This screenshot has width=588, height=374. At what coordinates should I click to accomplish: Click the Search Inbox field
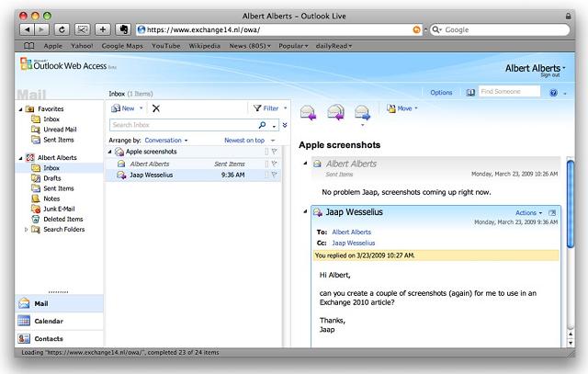(x=183, y=125)
